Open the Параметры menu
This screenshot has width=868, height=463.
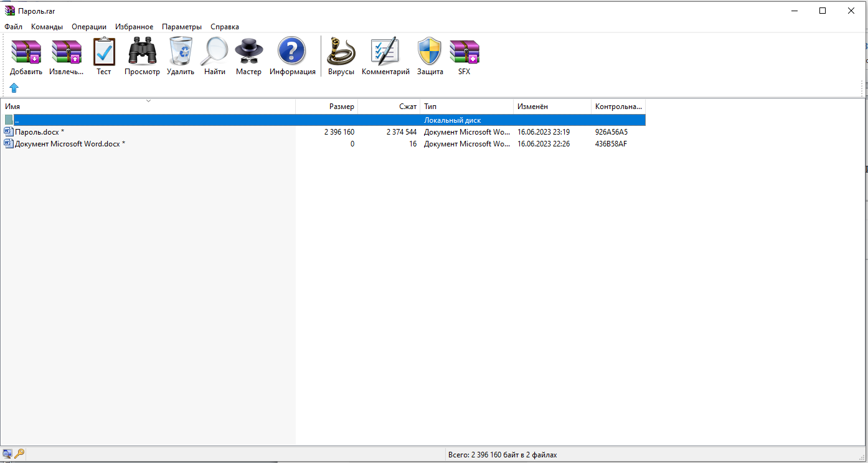[182, 27]
